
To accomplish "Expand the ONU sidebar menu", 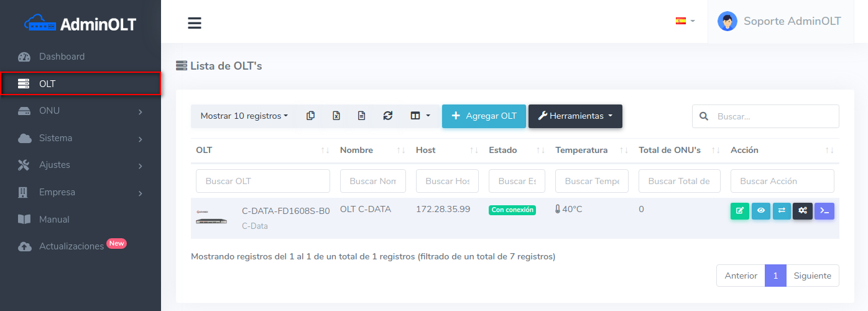I will [81, 111].
